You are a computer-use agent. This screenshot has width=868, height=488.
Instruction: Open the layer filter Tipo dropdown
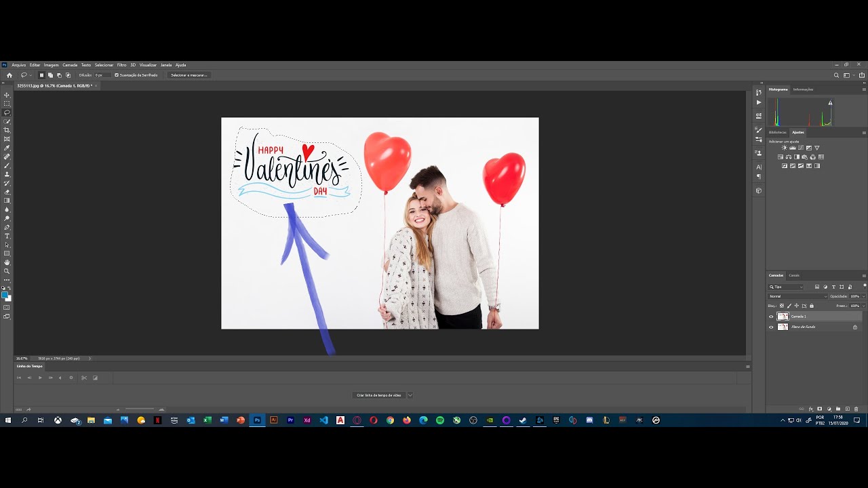click(786, 287)
